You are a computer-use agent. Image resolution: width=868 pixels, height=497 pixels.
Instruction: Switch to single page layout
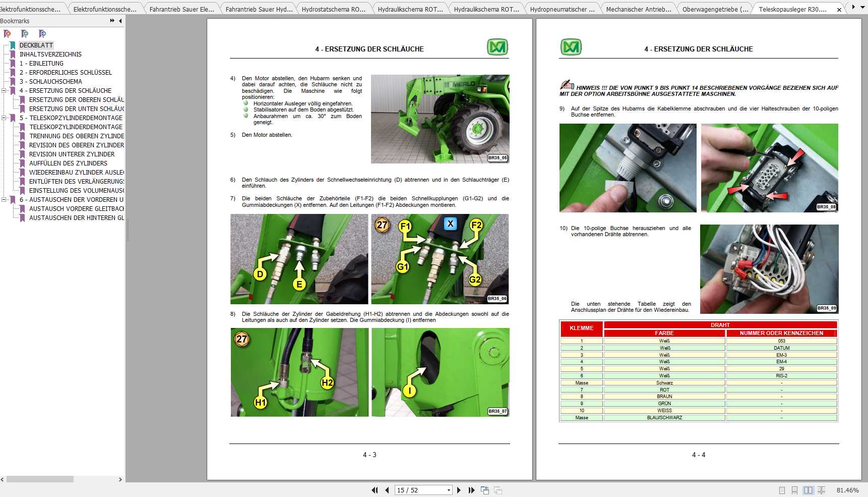(782, 490)
